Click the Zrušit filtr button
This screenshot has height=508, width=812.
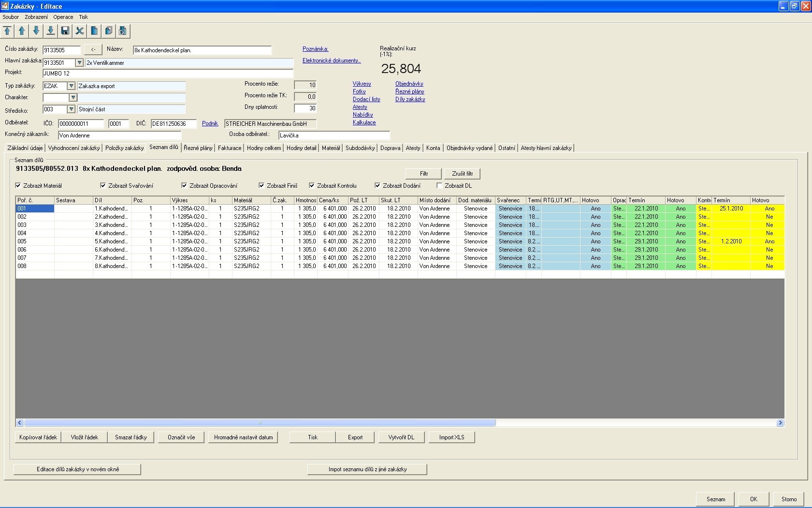[x=463, y=174]
